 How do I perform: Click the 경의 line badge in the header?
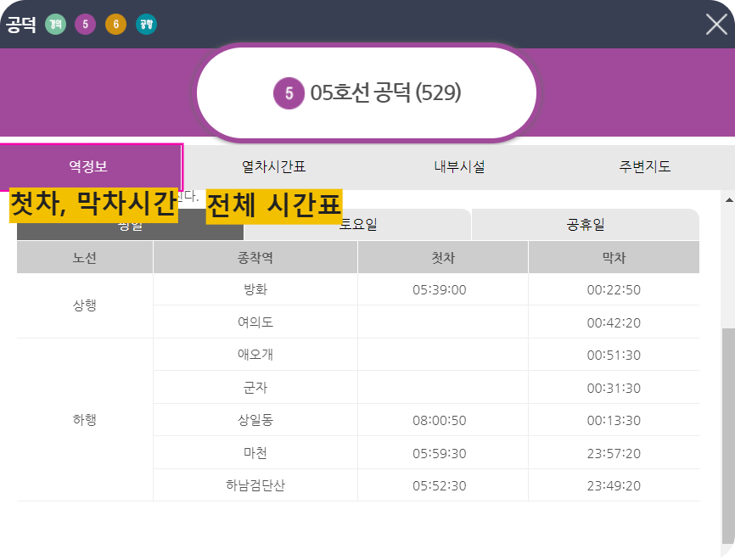coord(54,25)
